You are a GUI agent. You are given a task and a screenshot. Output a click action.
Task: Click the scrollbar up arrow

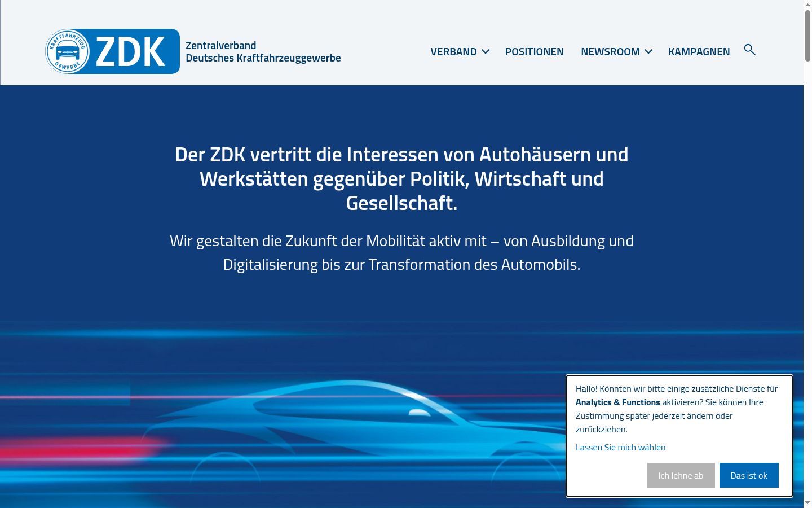[x=807, y=4]
